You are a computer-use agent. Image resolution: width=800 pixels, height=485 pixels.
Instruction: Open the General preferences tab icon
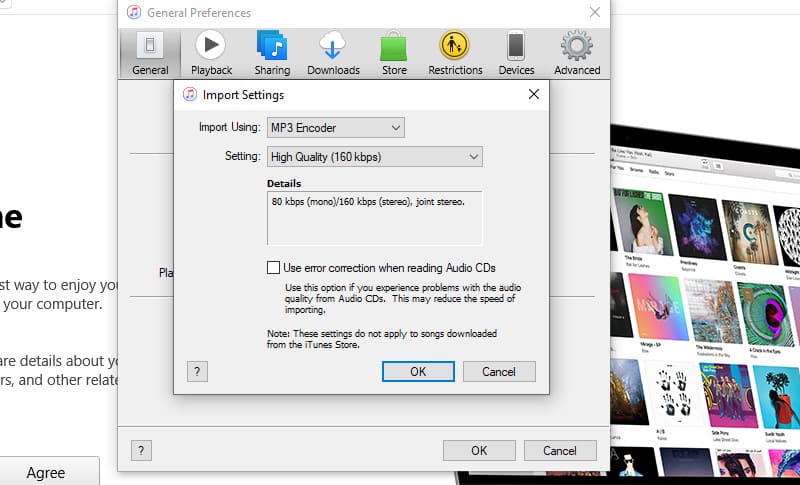click(151, 52)
